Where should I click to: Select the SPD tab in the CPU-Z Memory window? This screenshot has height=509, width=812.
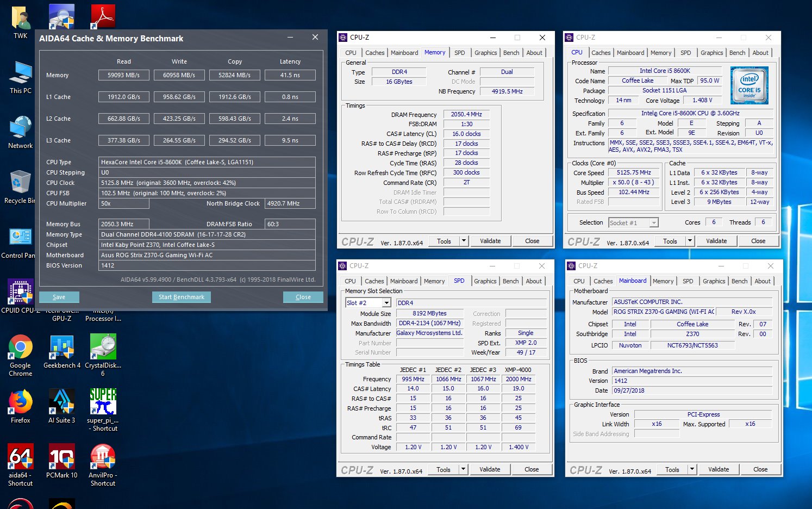click(x=460, y=53)
